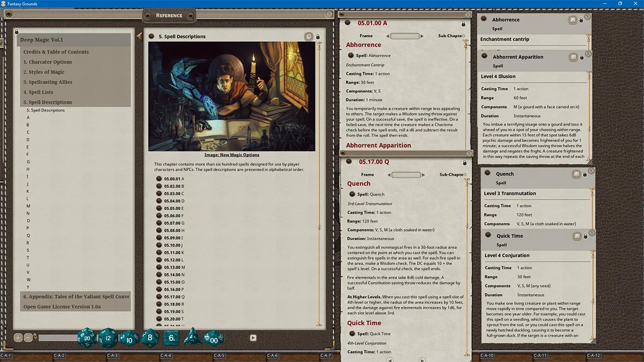Viewport: 644px width, 362px height.
Task: Toggle the lock on the Quick Time window
Action: [x=586, y=237]
